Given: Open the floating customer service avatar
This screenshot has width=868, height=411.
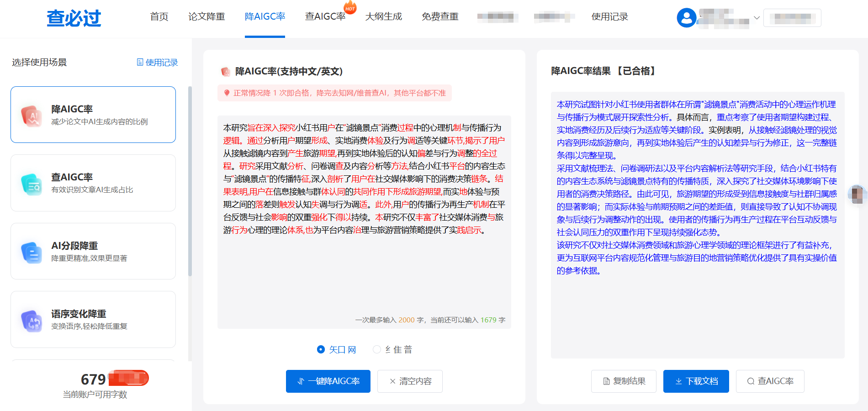Looking at the screenshot, I should [857, 195].
